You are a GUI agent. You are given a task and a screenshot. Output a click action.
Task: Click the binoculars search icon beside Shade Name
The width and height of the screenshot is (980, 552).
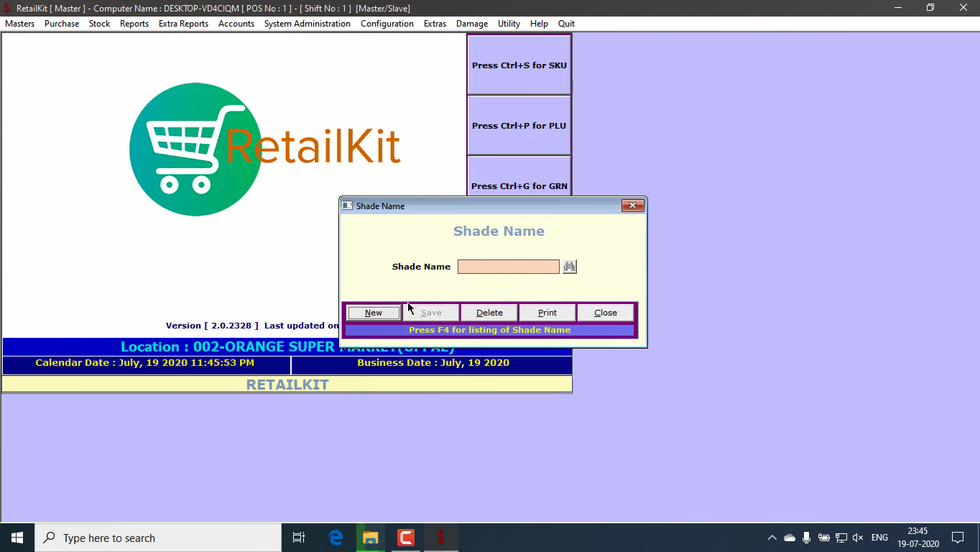pos(569,267)
